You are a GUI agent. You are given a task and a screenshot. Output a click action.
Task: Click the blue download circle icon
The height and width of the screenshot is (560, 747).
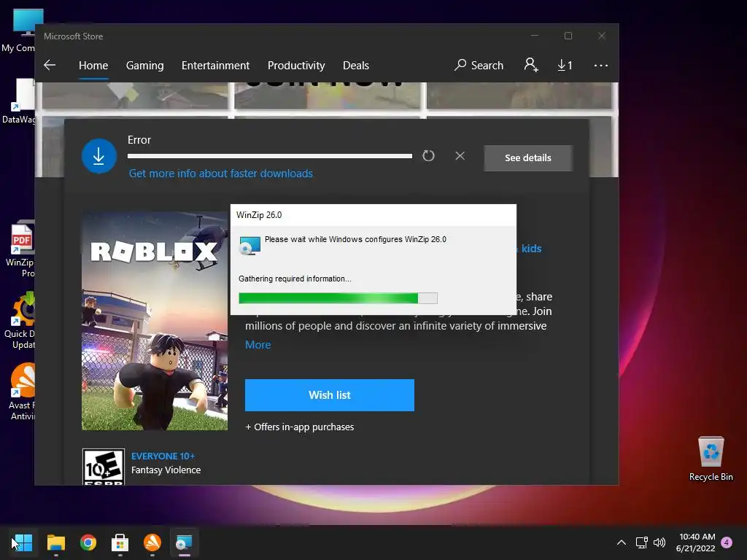coord(99,156)
